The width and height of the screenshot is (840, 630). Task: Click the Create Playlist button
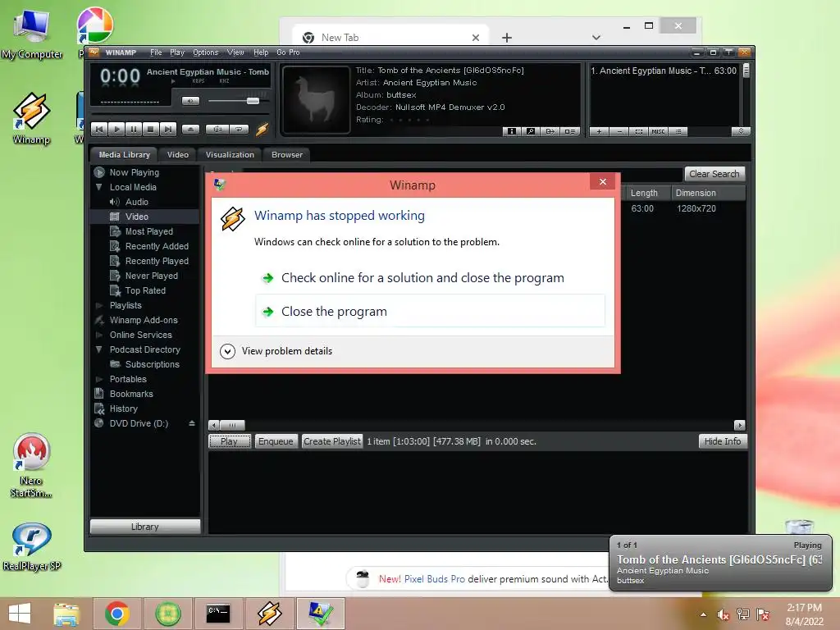pos(332,441)
